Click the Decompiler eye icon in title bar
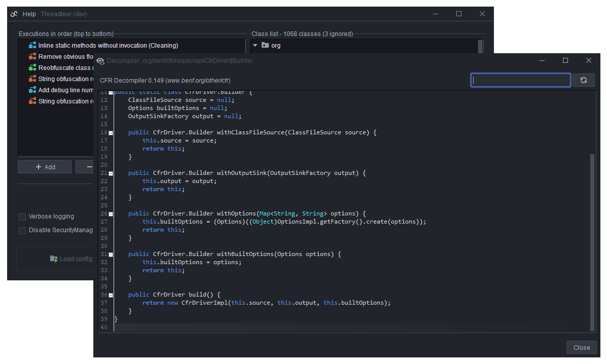 (x=100, y=60)
